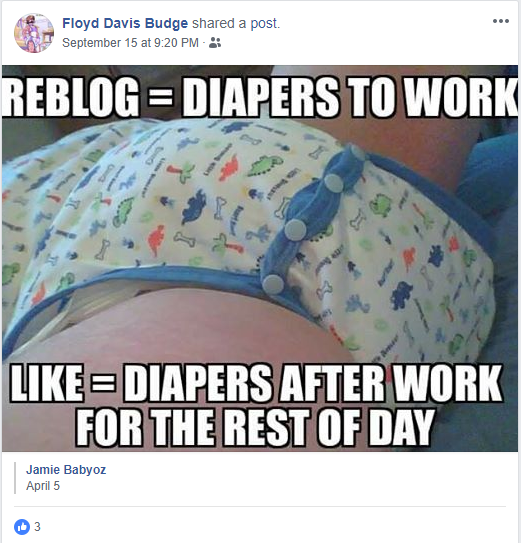
Task: Click the 'DIAPERS TO WORK' caption text
Action: pyautogui.click(x=350, y=97)
